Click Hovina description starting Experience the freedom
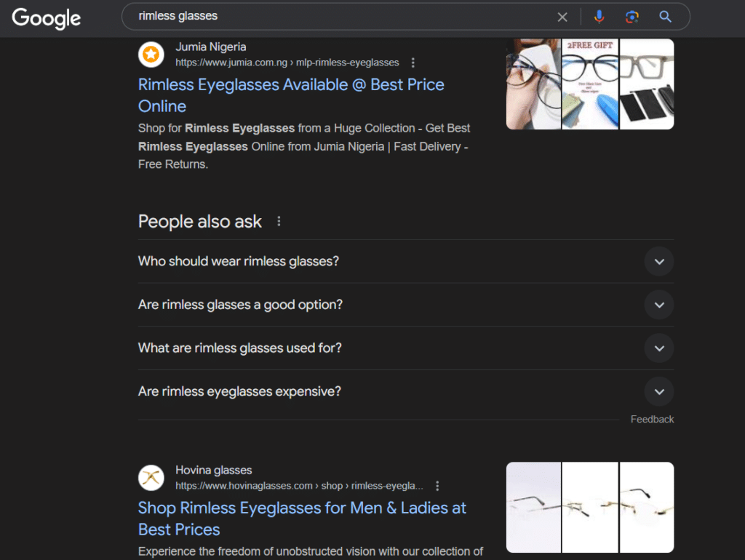Viewport: 745px width, 560px height. [x=310, y=551]
